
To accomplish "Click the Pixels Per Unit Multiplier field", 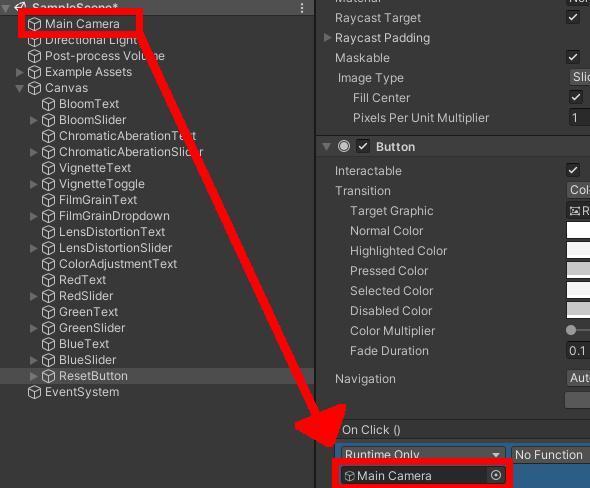I will coord(579,118).
